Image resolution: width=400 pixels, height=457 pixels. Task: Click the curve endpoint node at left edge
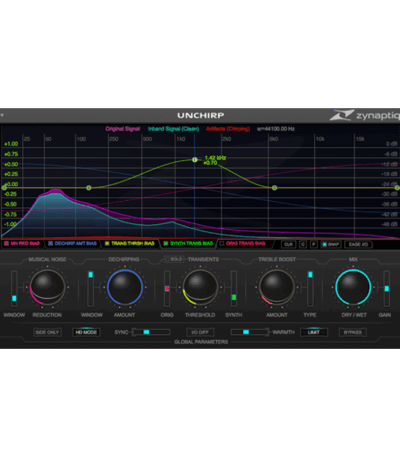point(4,188)
